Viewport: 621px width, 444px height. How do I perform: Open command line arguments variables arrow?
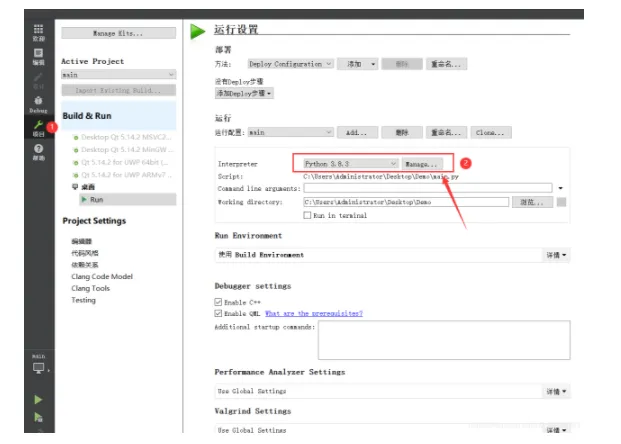(x=560, y=188)
